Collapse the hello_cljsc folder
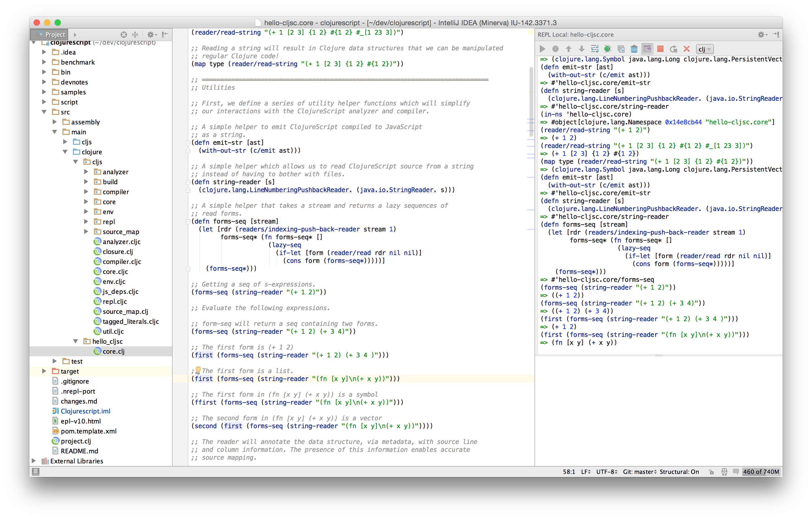This screenshot has width=812, height=519. [x=76, y=341]
